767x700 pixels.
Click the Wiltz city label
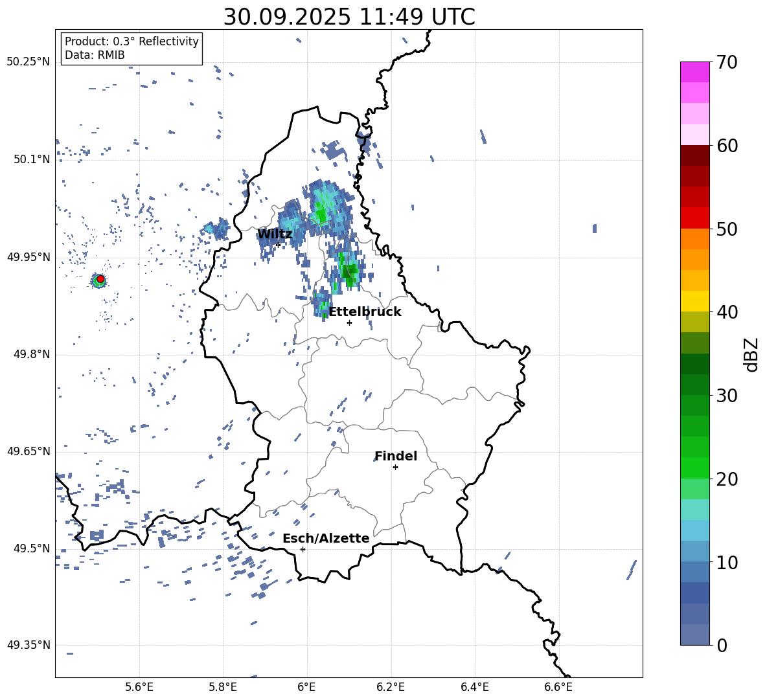275,234
